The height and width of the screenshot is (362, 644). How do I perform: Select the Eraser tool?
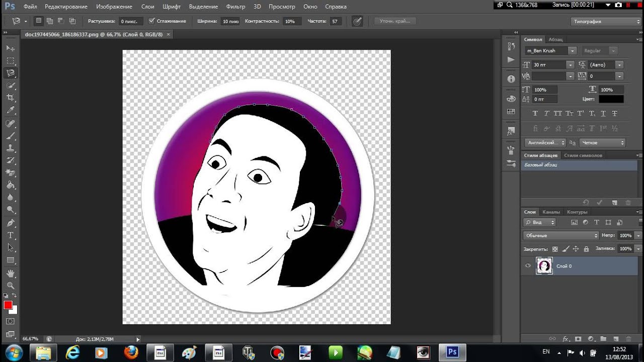click(x=11, y=173)
